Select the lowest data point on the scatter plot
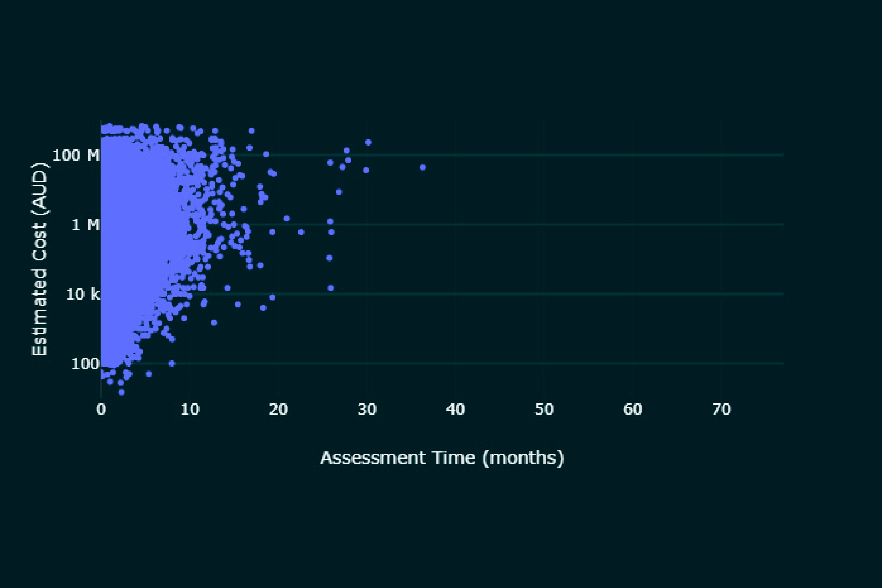 121,392
